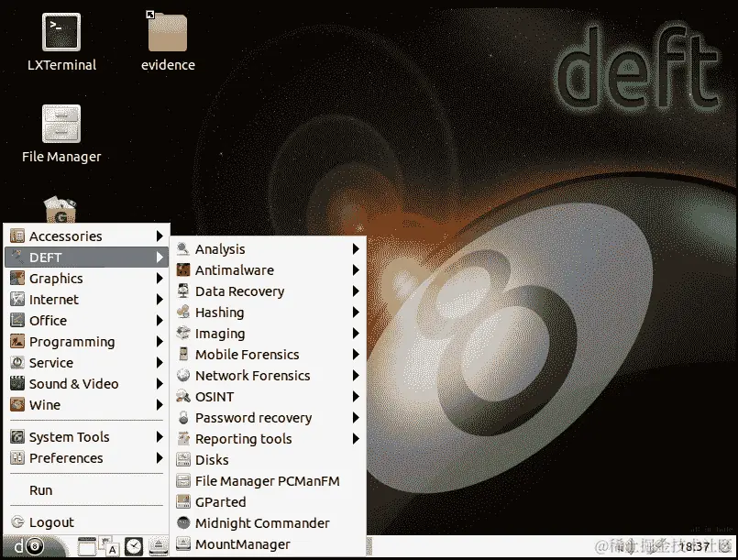Expand the Service submenu arrow
The height and width of the screenshot is (560, 738).
point(160,362)
